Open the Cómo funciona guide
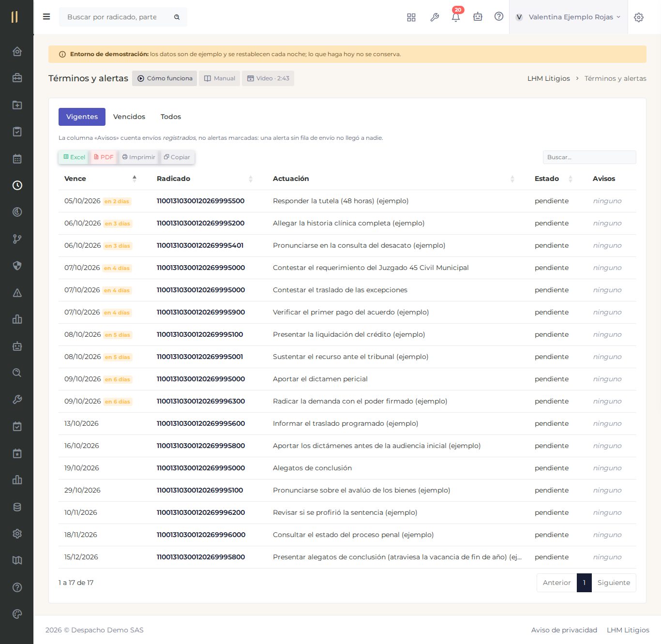 pos(165,78)
